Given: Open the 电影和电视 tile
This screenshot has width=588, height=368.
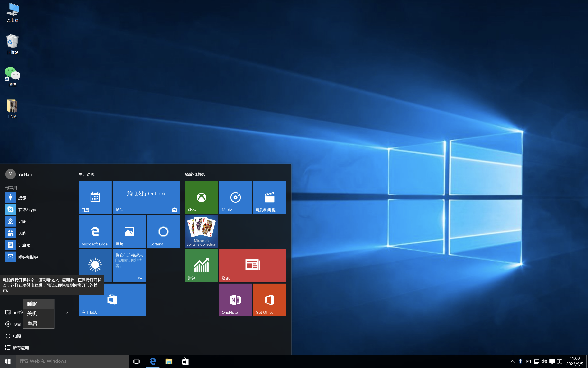Looking at the screenshot, I should (x=270, y=197).
